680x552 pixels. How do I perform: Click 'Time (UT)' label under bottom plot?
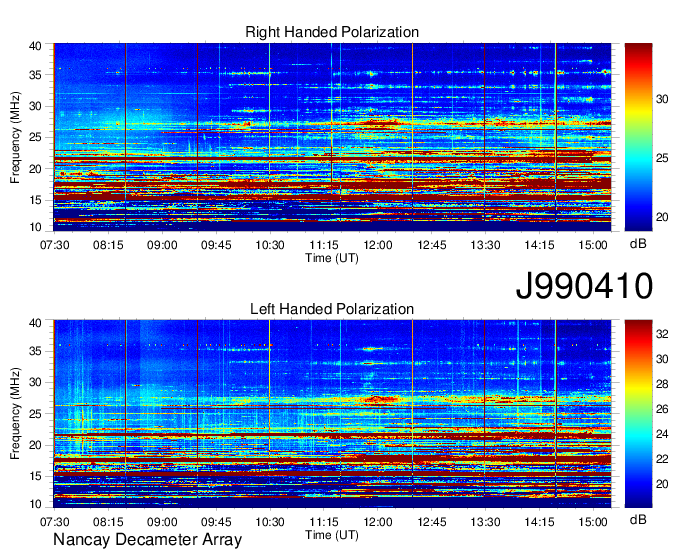click(332, 535)
